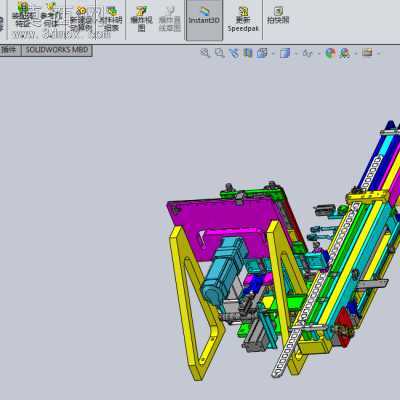
Task: Open the View Orientation cube icon
Action: pos(262,53)
